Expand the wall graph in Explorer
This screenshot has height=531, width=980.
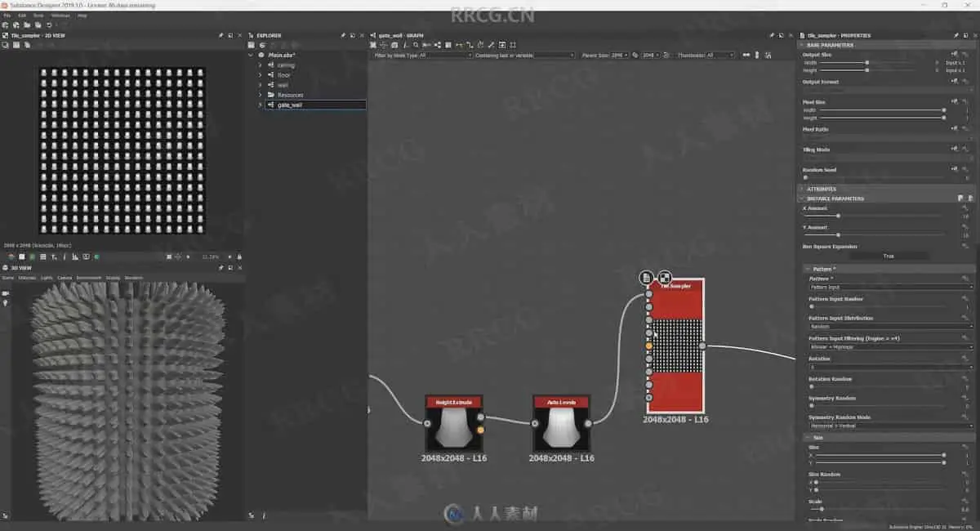pos(261,85)
